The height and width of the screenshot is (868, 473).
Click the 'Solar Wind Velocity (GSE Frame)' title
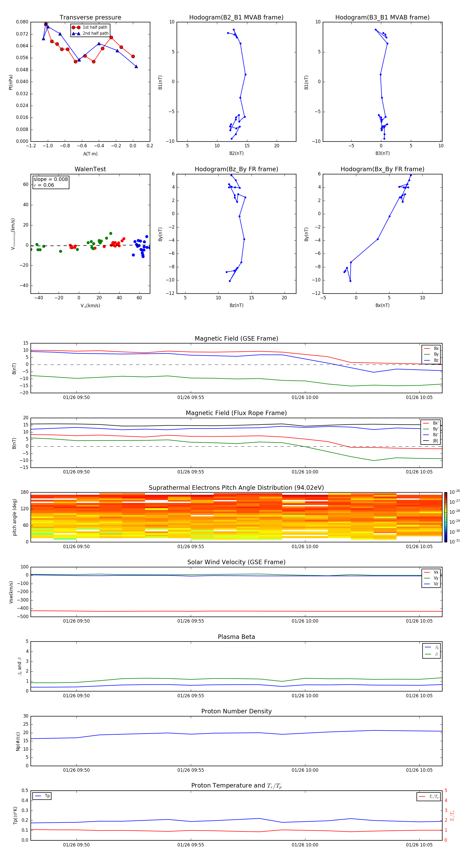point(236,562)
